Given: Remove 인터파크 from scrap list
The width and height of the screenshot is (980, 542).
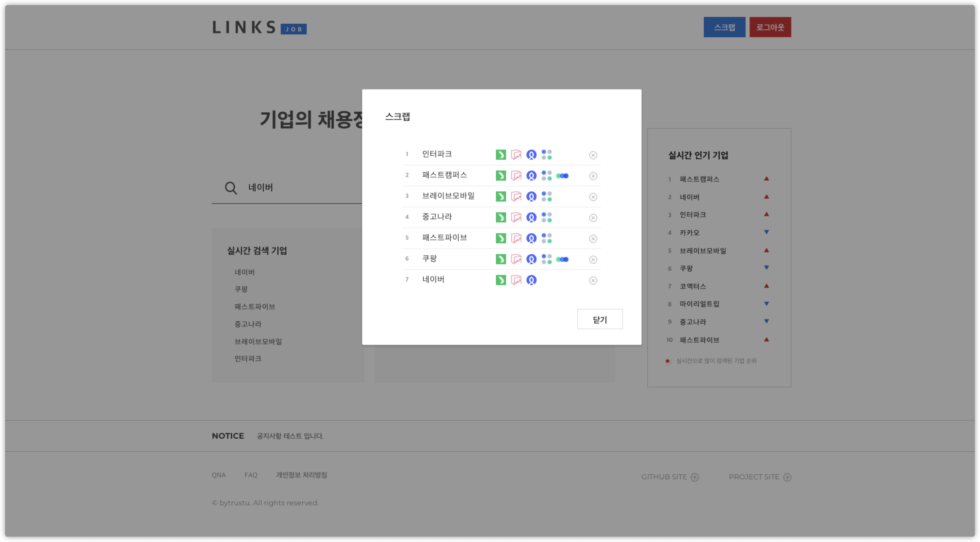Looking at the screenshot, I should (593, 155).
